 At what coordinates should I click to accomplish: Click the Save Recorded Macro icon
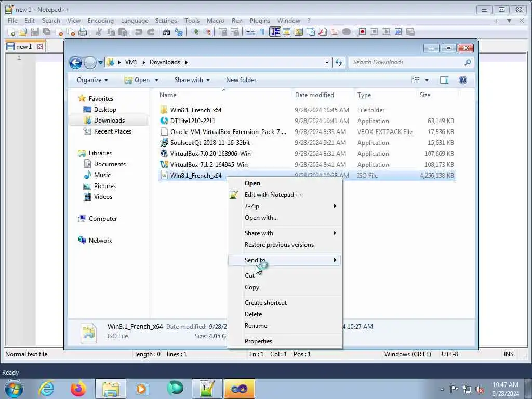(410, 32)
